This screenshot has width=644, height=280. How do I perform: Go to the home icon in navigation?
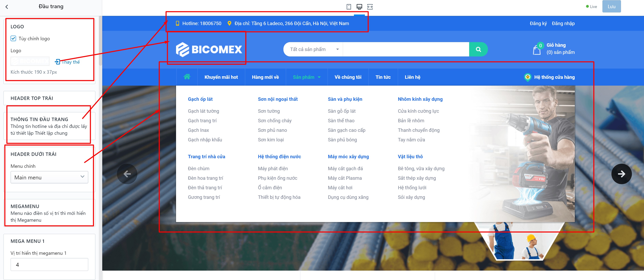tap(187, 77)
